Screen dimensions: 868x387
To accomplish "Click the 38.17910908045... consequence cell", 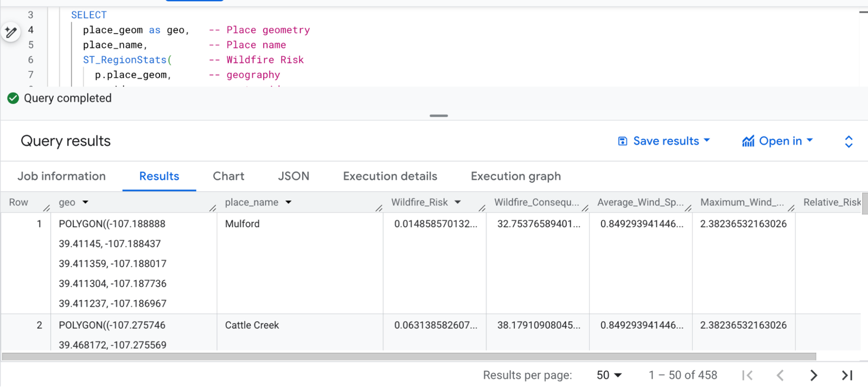I will [x=538, y=333].
